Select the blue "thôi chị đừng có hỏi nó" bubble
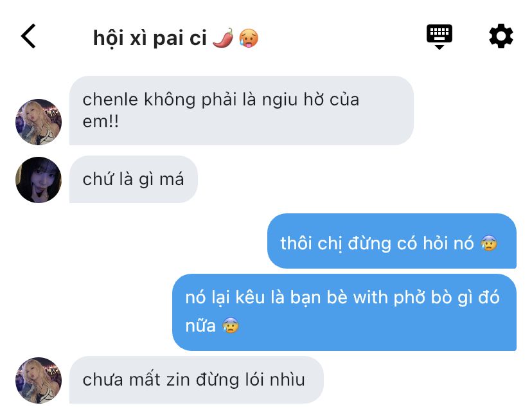532x410 pixels. 392,240
